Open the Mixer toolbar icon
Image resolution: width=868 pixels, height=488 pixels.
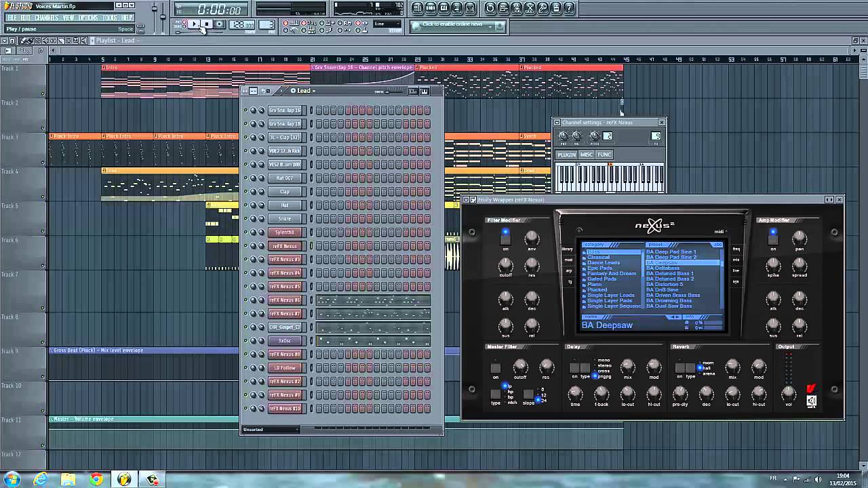pyautogui.click(x=469, y=8)
